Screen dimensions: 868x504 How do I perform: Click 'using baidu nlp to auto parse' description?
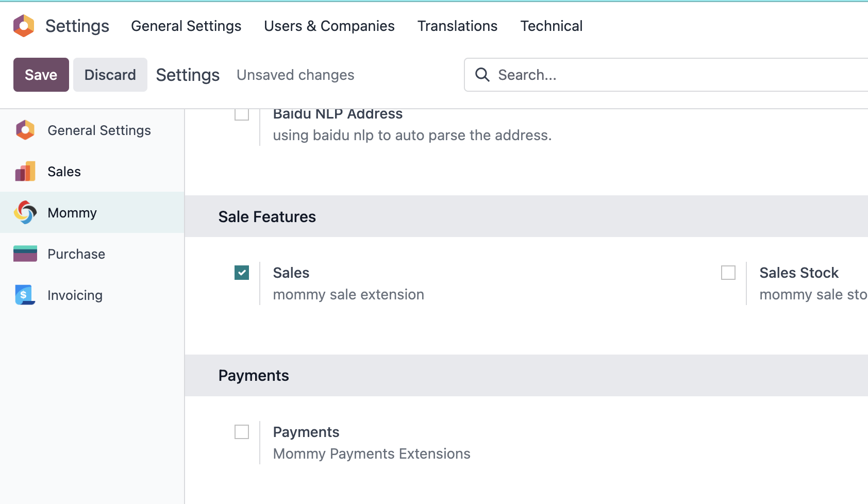click(412, 135)
